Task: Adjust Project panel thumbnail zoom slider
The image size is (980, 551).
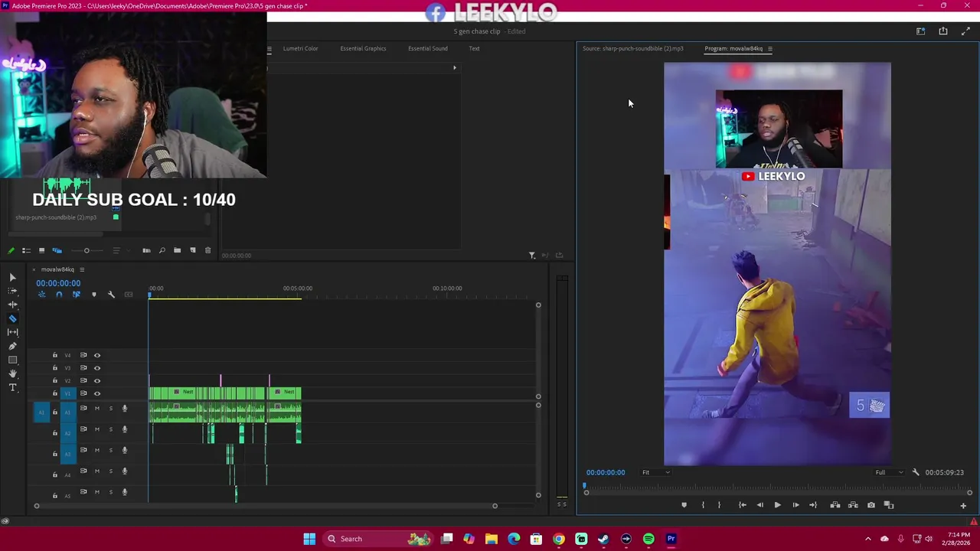Action: (87, 250)
